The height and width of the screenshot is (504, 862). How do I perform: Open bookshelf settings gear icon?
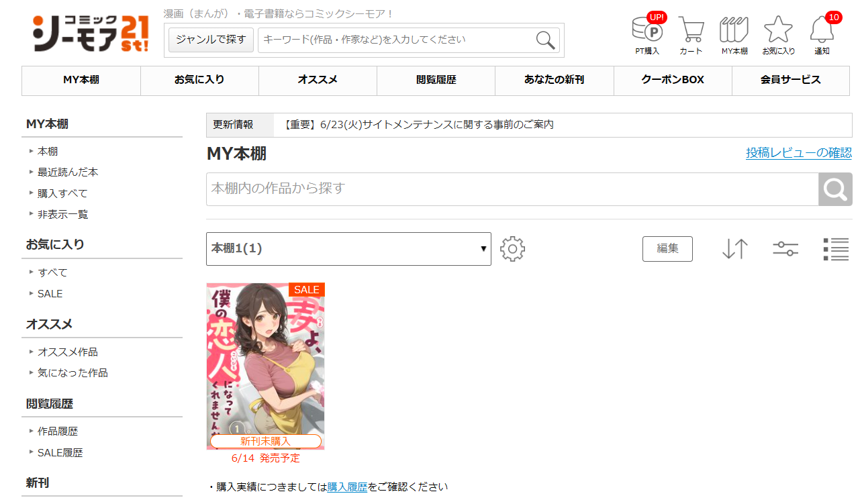point(512,249)
